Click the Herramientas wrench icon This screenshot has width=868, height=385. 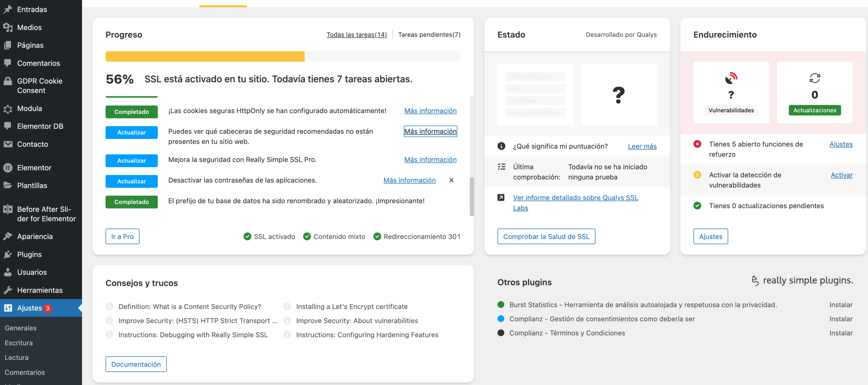pyautogui.click(x=8, y=290)
